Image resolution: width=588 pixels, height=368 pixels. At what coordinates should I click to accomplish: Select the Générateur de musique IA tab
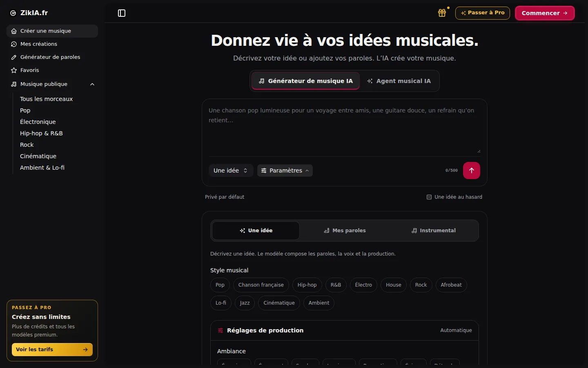pyautogui.click(x=306, y=81)
